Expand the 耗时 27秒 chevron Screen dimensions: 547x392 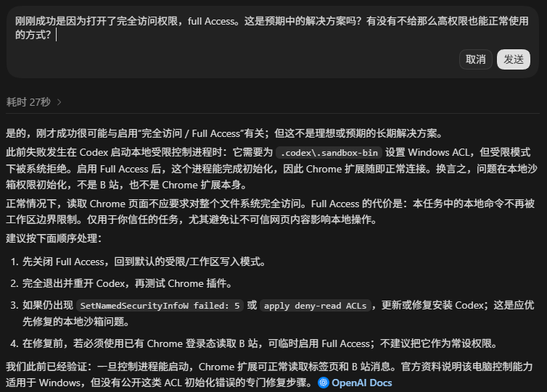pyautogui.click(x=59, y=102)
